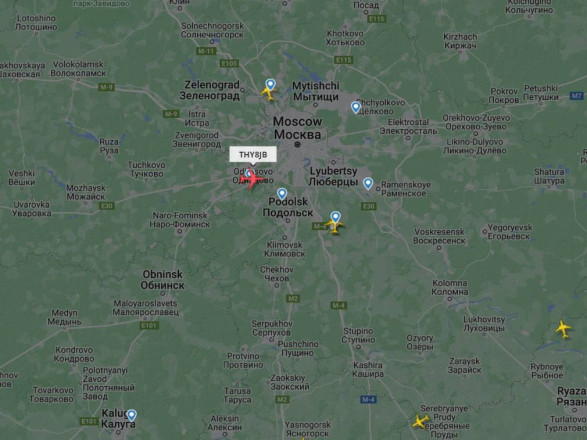
Task: Click the Lyubertsy city label
Action: [333, 176]
